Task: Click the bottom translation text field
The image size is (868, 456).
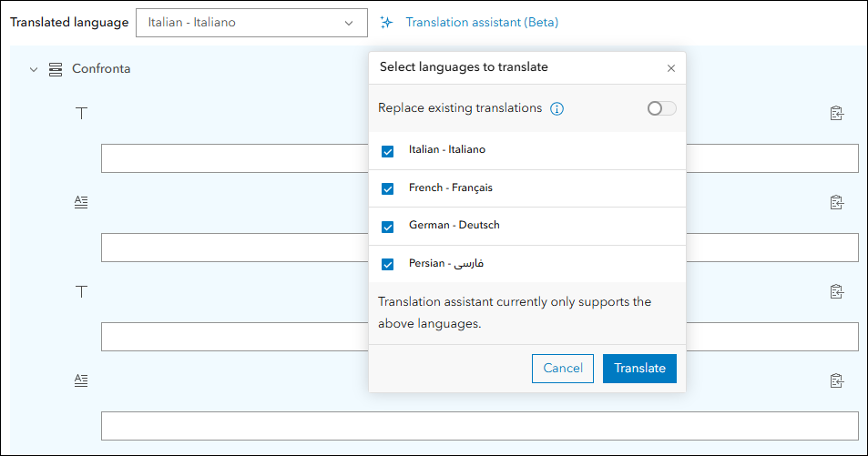Action: click(x=479, y=426)
